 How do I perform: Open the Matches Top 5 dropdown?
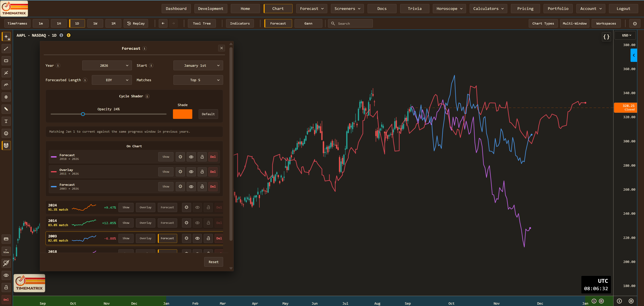tap(198, 80)
